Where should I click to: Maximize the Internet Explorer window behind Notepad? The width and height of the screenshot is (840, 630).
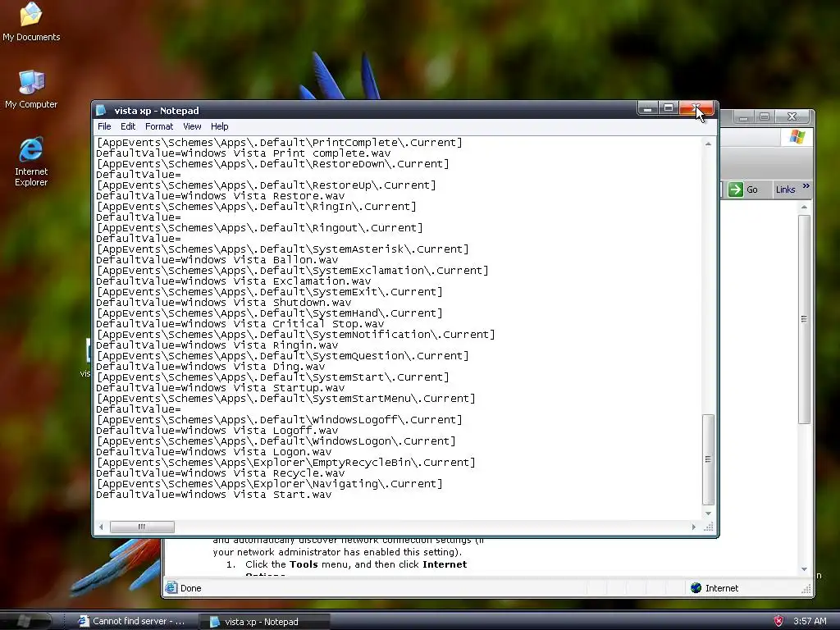[x=765, y=116]
